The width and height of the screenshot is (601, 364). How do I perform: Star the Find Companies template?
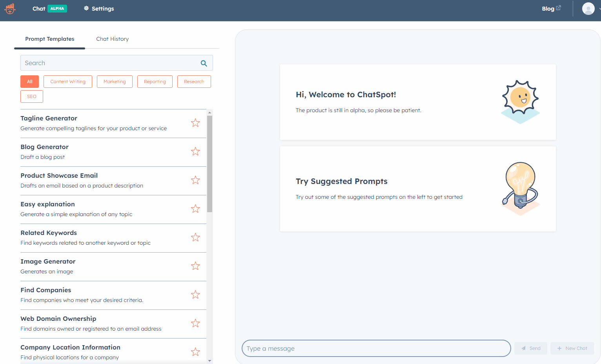point(195,295)
